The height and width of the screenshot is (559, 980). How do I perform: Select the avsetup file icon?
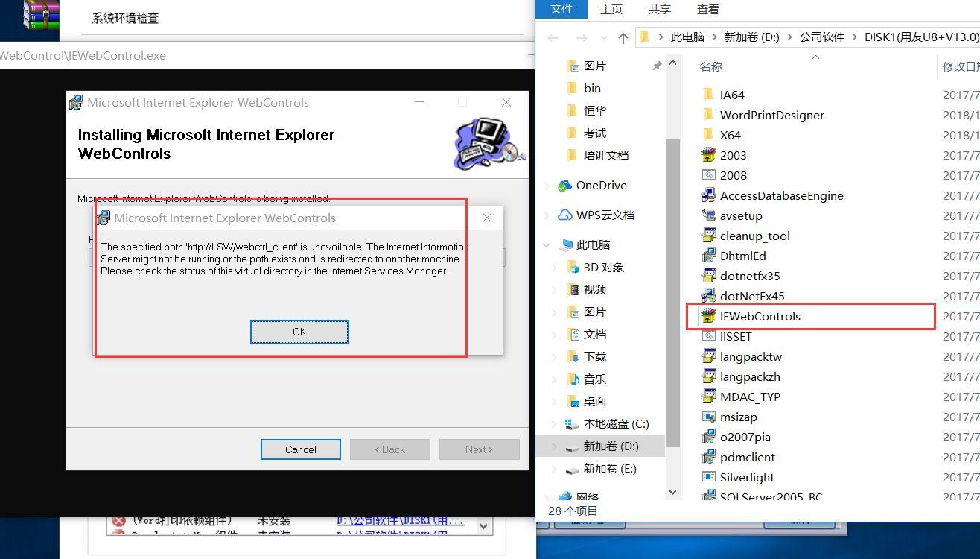click(709, 215)
